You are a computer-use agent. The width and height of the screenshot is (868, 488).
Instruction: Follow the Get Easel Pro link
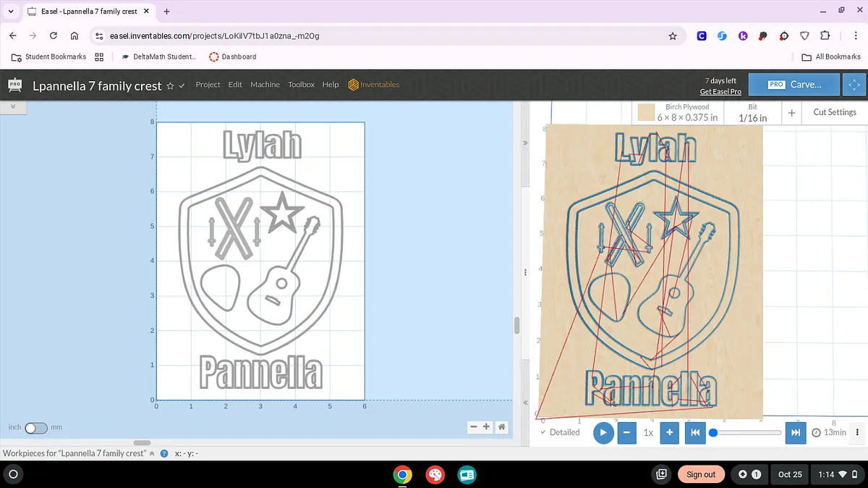click(720, 92)
